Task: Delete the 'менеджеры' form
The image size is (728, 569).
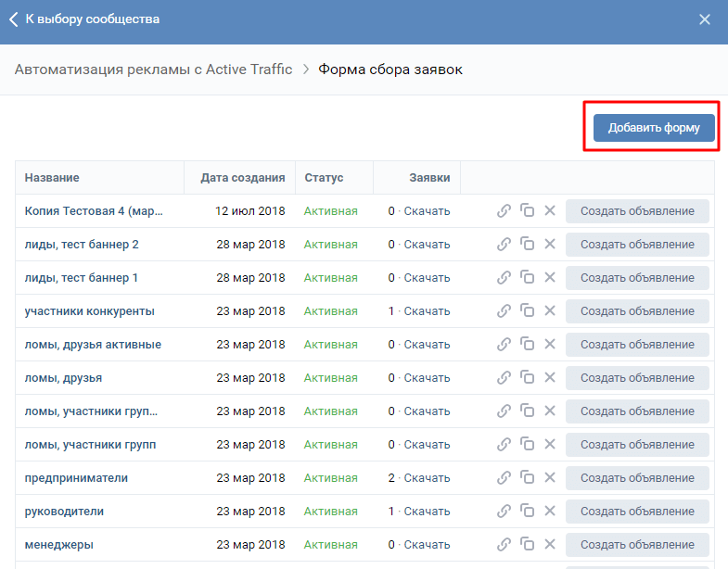Action: pos(550,545)
